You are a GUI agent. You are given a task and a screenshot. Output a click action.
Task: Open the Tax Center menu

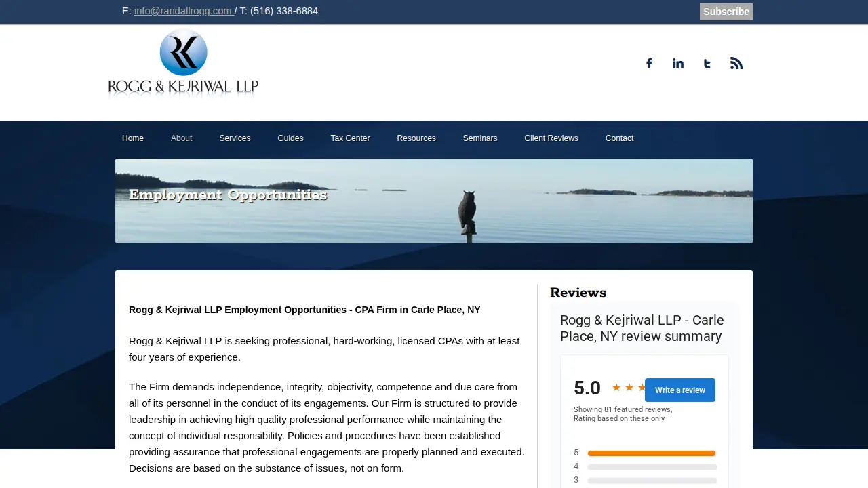[350, 138]
